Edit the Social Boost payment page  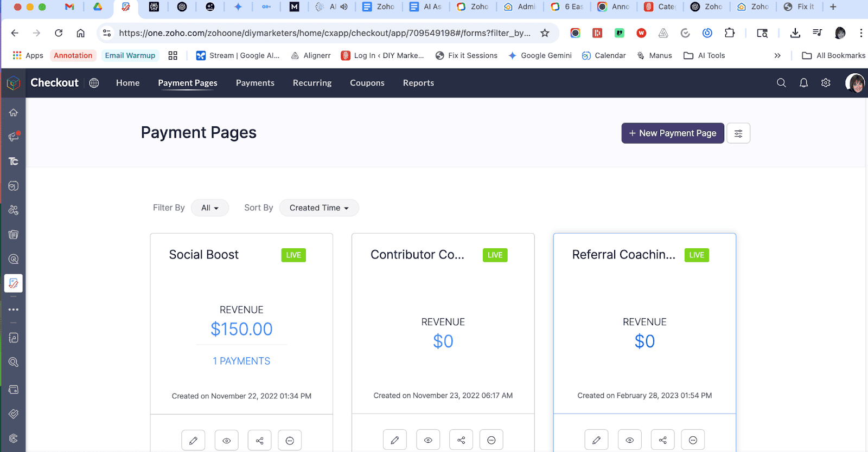(193, 441)
